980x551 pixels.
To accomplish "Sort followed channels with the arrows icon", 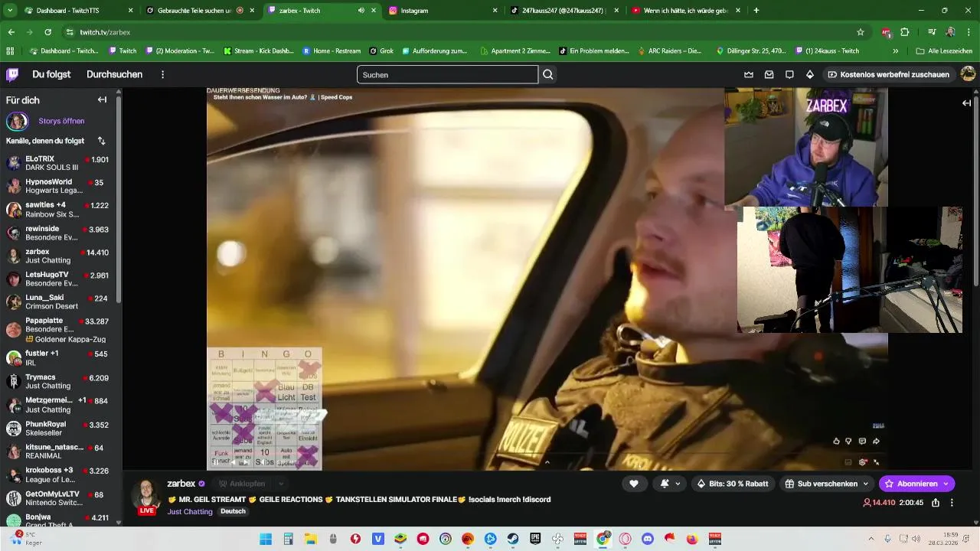I will pyautogui.click(x=101, y=141).
